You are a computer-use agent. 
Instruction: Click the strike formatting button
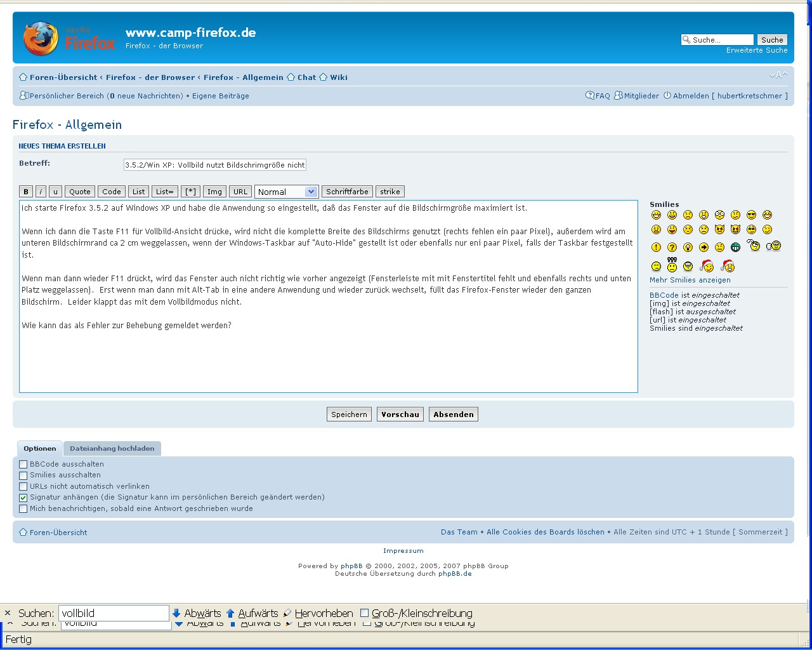click(x=390, y=192)
